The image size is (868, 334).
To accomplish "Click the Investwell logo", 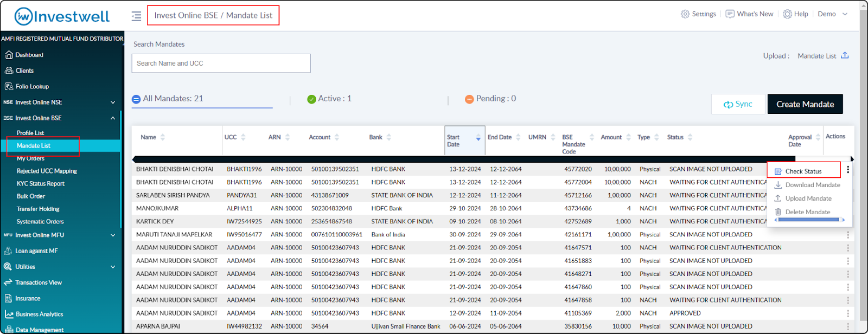I will click(x=62, y=16).
